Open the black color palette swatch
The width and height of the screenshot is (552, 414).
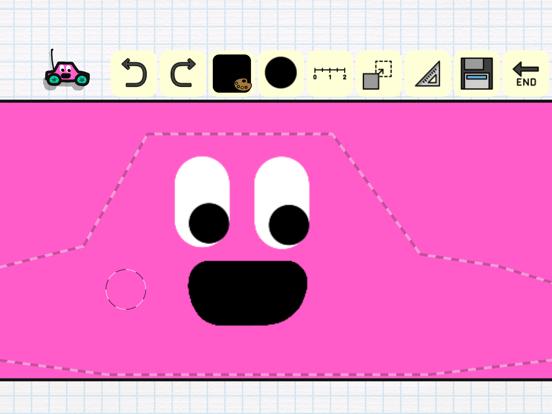point(232,73)
